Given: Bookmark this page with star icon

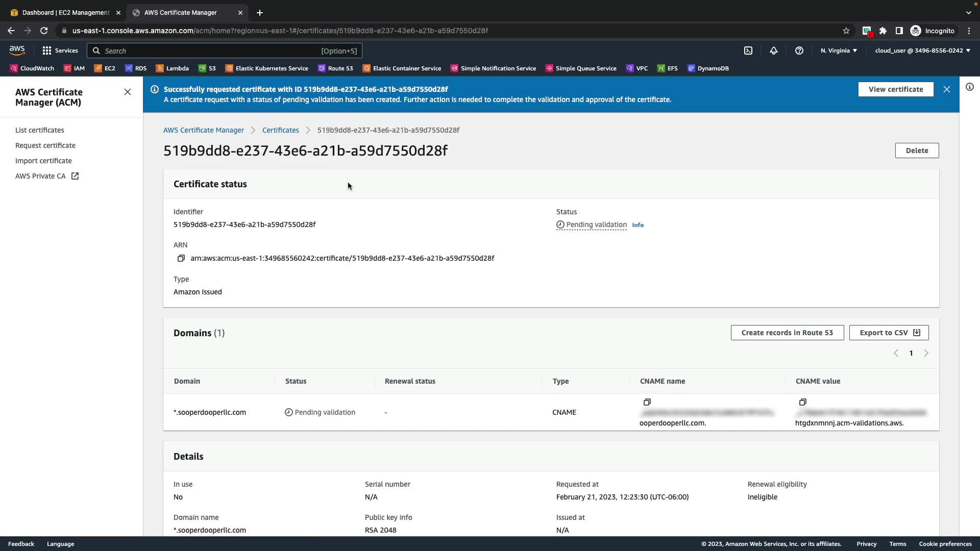Looking at the screenshot, I should (846, 31).
